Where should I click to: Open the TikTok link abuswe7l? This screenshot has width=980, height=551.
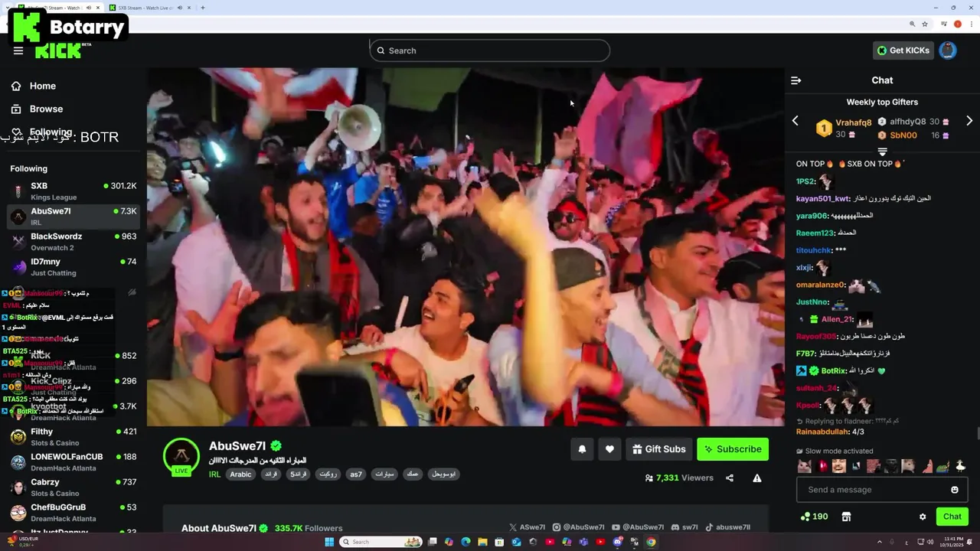728,527
